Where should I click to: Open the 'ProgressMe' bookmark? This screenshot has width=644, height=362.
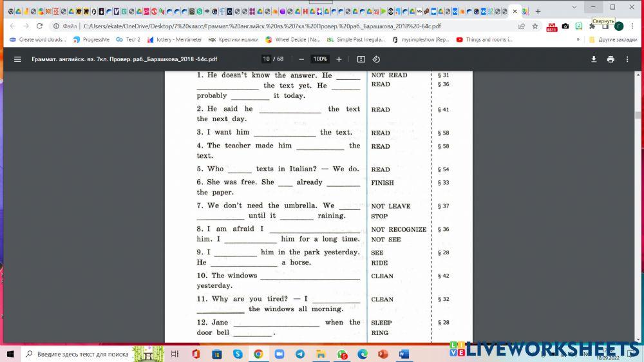pyautogui.click(x=91, y=40)
